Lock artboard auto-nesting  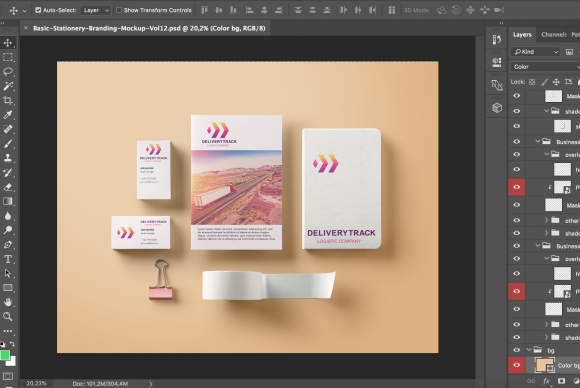[568, 82]
